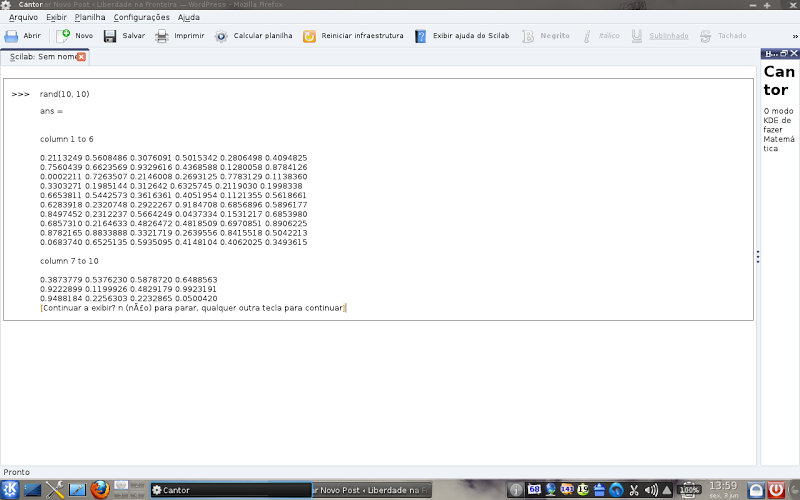
Task: Open Firefox from the taskbar
Action: point(100,489)
